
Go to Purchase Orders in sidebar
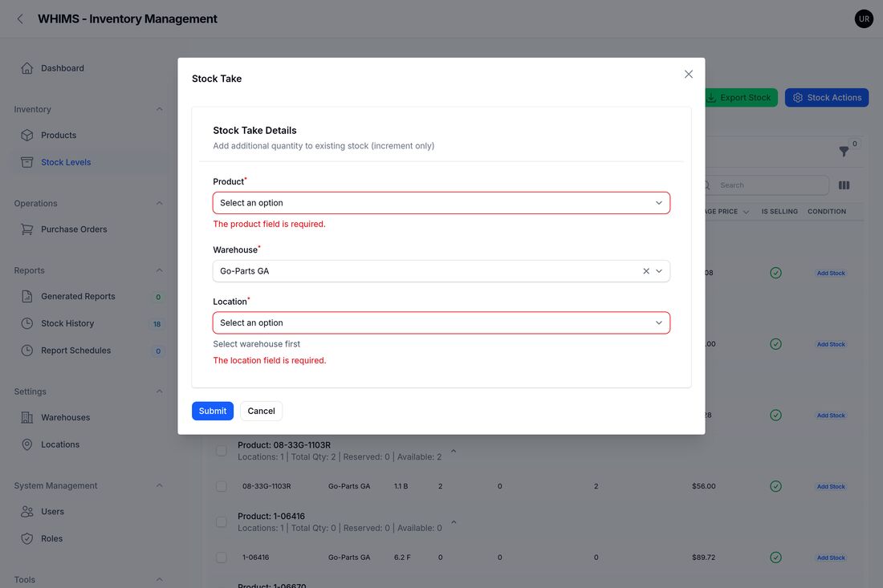74,229
